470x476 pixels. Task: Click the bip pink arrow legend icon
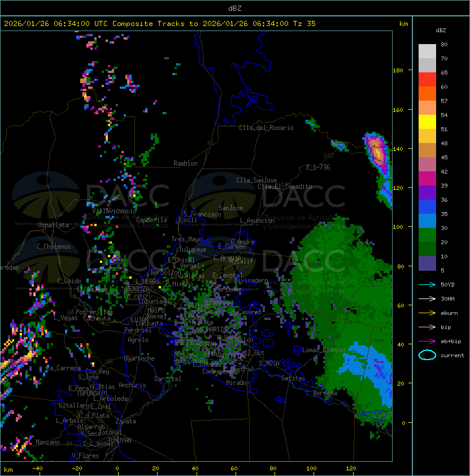click(x=427, y=327)
